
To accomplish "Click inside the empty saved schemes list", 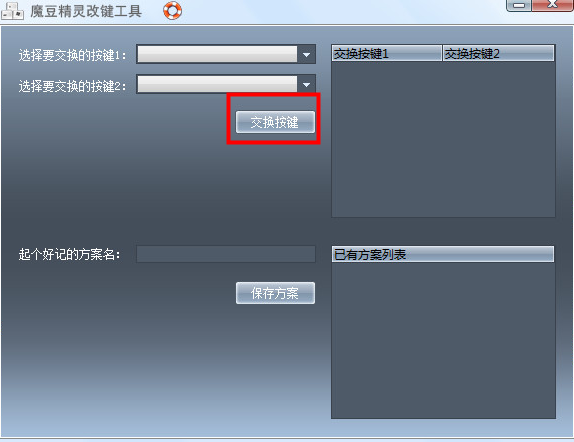I will [443, 340].
